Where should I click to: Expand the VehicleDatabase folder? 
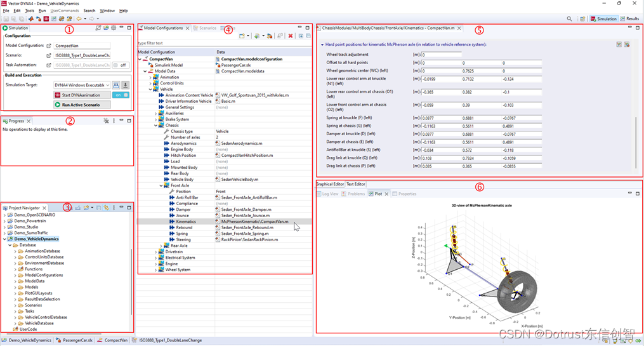coord(15,323)
